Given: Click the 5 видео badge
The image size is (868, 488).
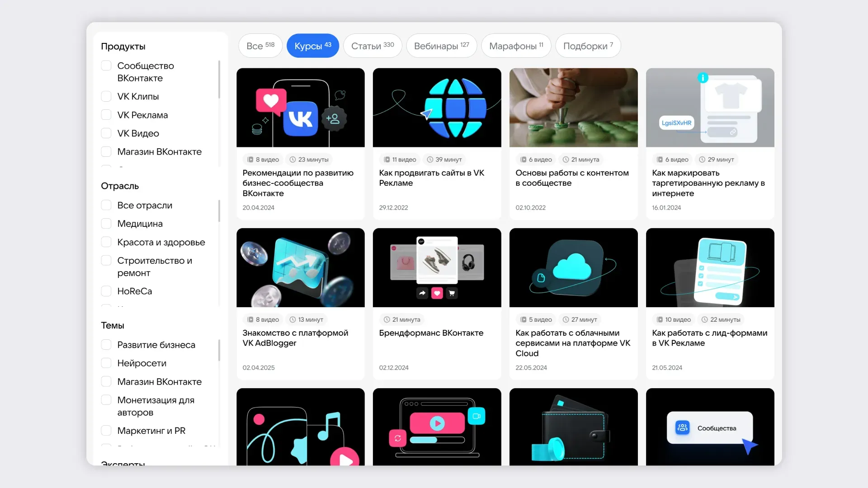Looking at the screenshot, I should pyautogui.click(x=536, y=319).
